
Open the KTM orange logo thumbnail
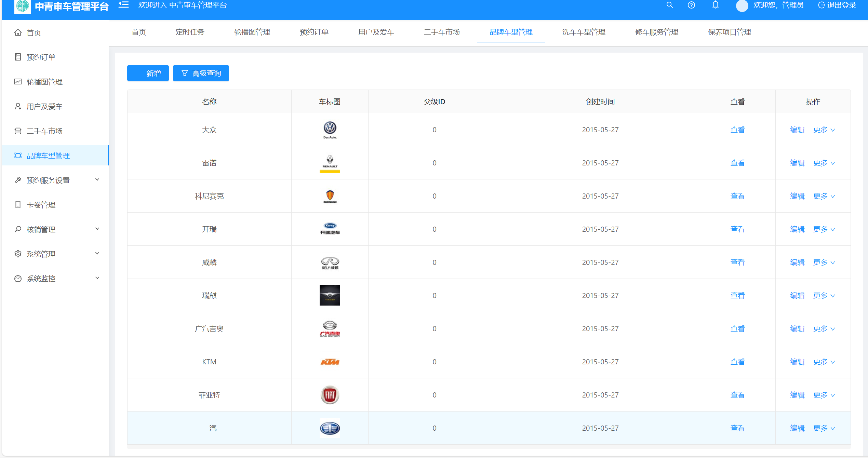(x=330, y=362)
